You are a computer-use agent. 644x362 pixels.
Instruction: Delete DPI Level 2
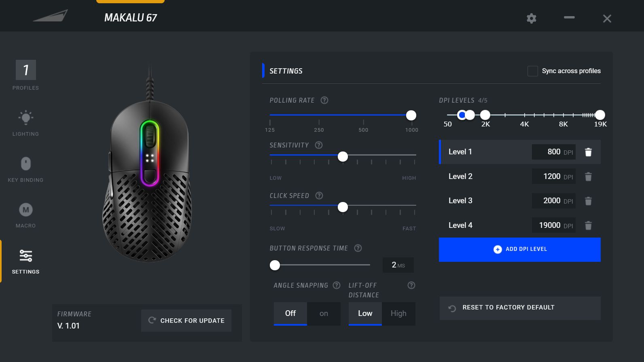click(x=589, y=177)
